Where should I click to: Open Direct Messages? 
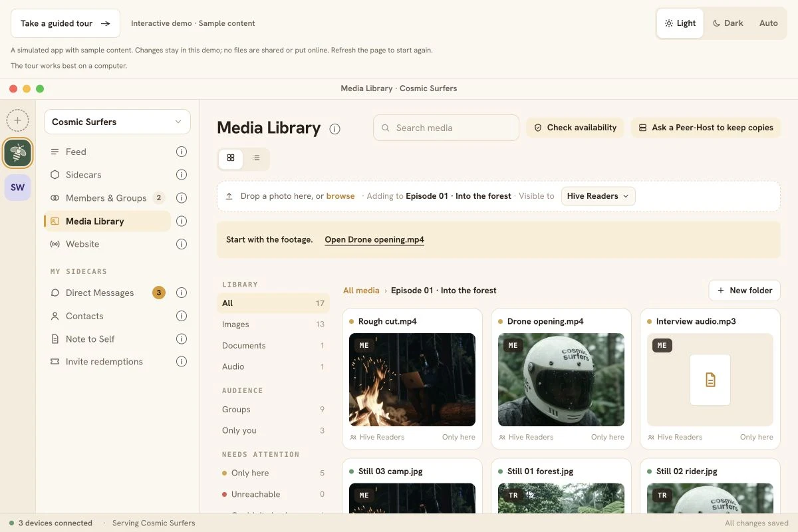(107, 293)
